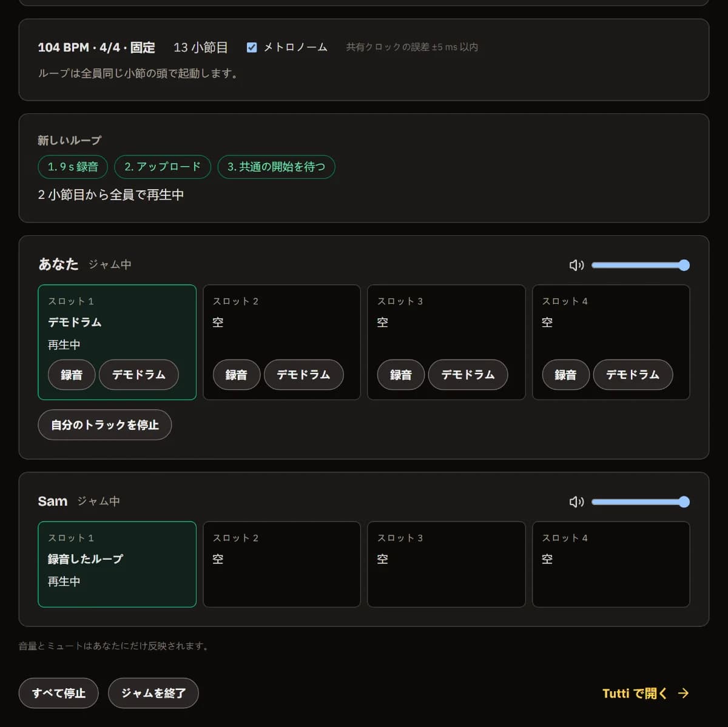Click デモドラム button in your スロット 1
The height and width of the screenshot is (727, 728).
pyautogui.click(x=139, y=375)
